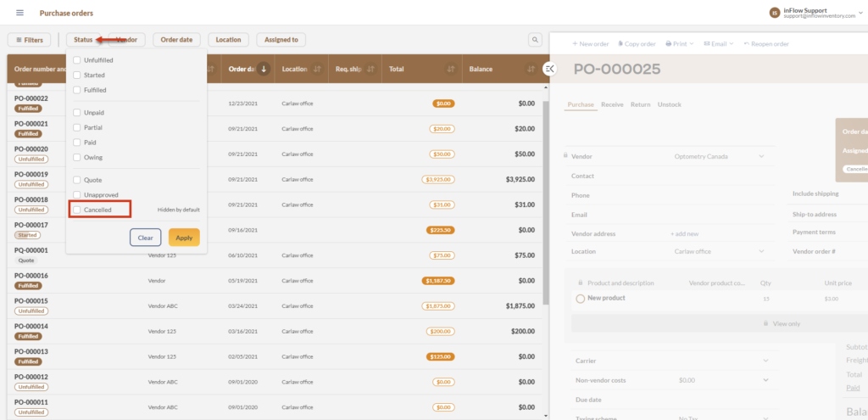The height and width of the screenshot is (420, 868).
Task: Click Clear in the status filter
Action: [x=146, y=237]
